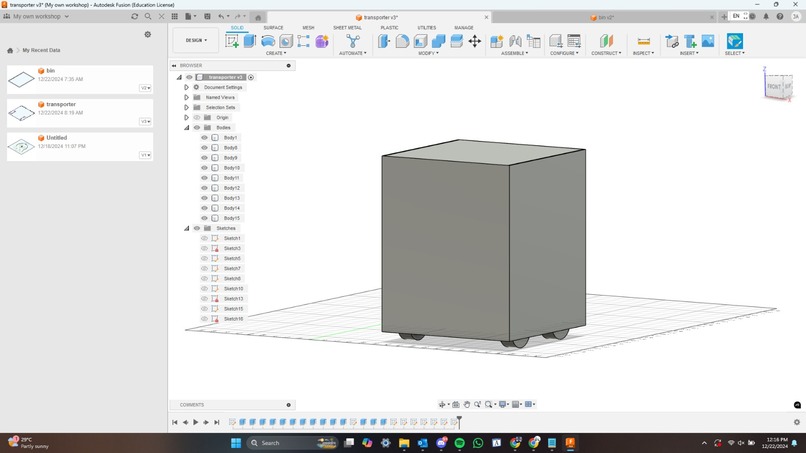The image size is (806, 453).
Task: Select the Hole tool icon
Action: (286, 41)
